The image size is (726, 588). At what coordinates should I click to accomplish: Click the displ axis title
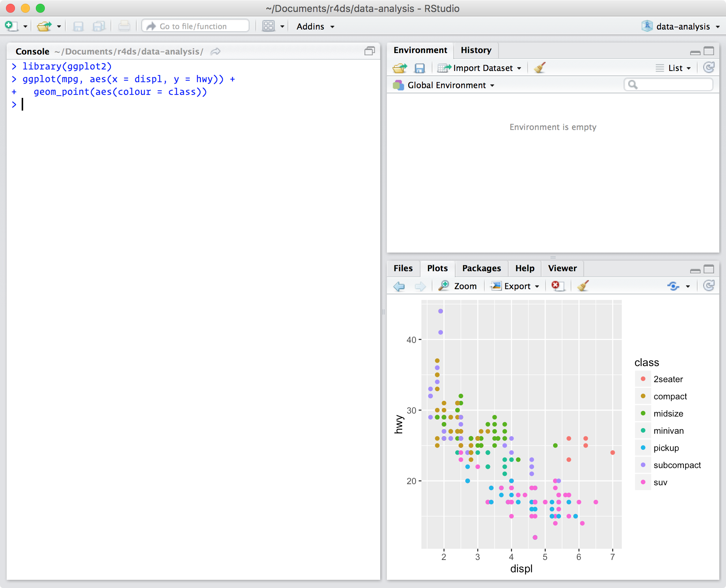click(x=521, y=569)
